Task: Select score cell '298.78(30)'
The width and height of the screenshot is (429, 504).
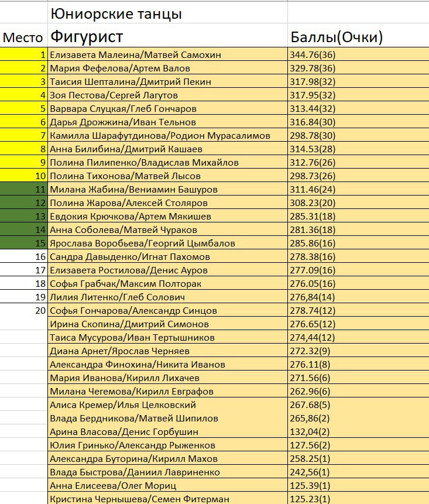Action: pos(358,135)
